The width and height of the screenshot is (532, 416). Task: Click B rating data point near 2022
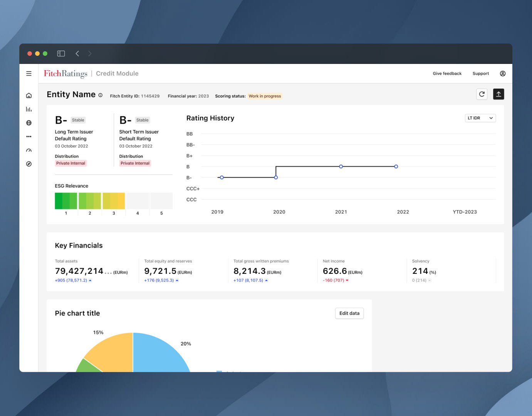[396, 166]
